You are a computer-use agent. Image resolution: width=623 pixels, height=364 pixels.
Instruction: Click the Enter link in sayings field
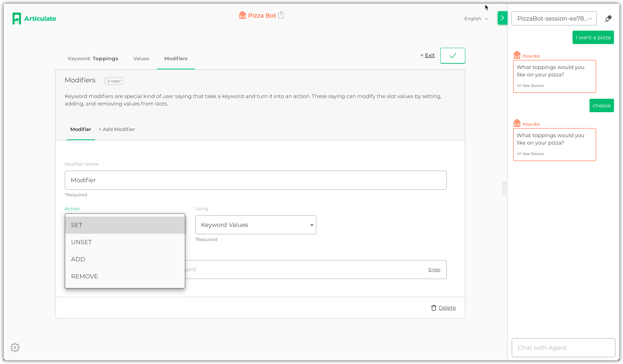pos(434,270)
